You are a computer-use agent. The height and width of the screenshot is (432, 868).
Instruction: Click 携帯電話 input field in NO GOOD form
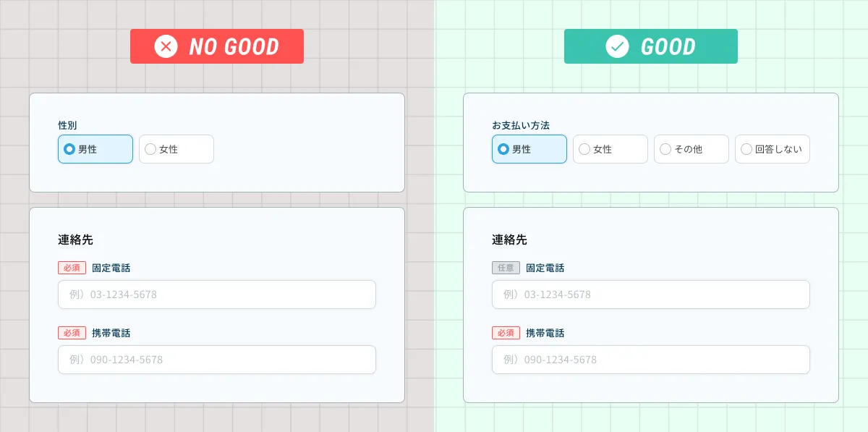tap(217, 360)
